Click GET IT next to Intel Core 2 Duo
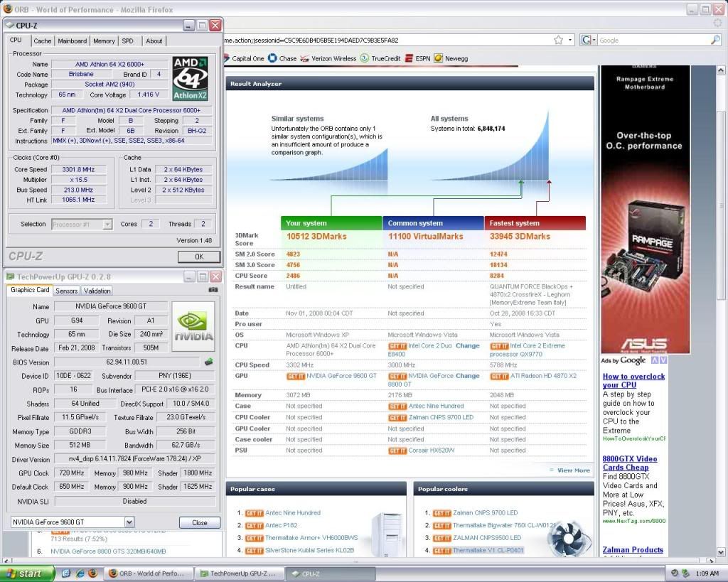This screenshot has width=728, height=582. (397, 346)
